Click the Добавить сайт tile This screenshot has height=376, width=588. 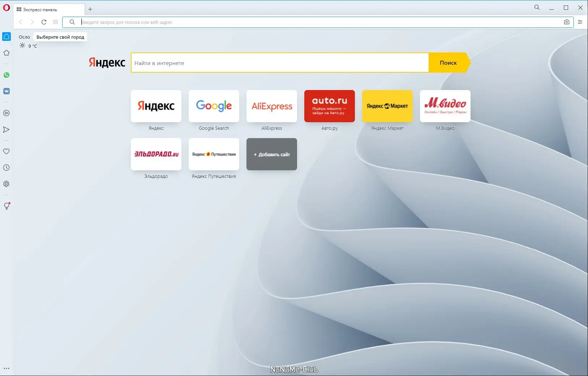pos(272,154)
